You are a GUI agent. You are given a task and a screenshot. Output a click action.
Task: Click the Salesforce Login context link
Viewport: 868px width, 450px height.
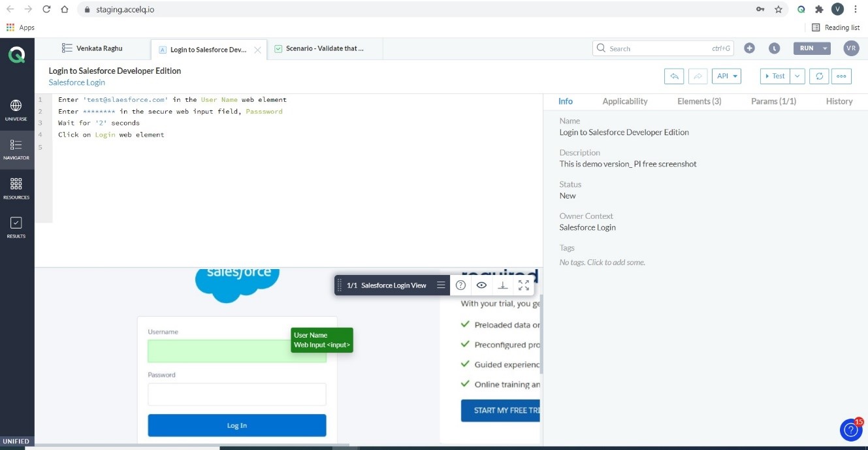(77, 82)
